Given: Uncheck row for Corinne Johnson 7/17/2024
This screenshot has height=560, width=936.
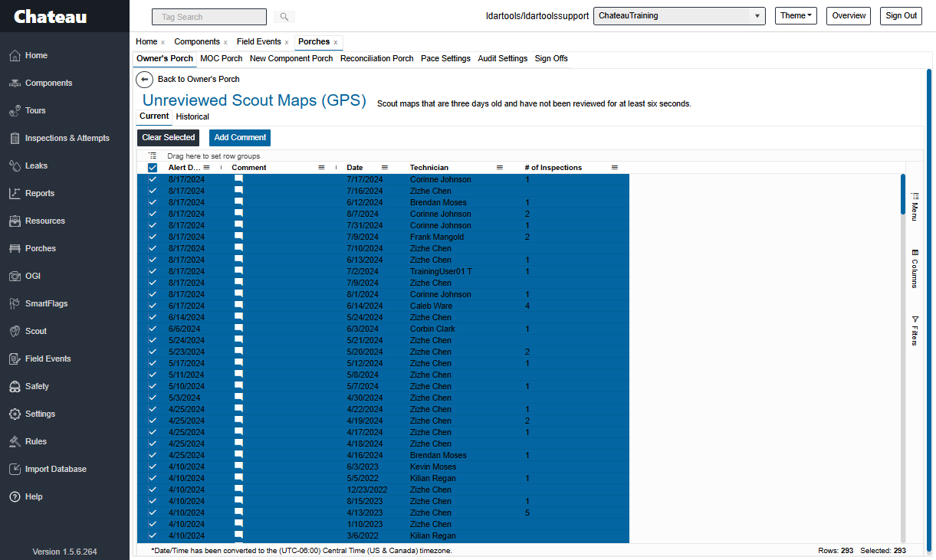Looking at the screenshot, I should coord(153,179).
